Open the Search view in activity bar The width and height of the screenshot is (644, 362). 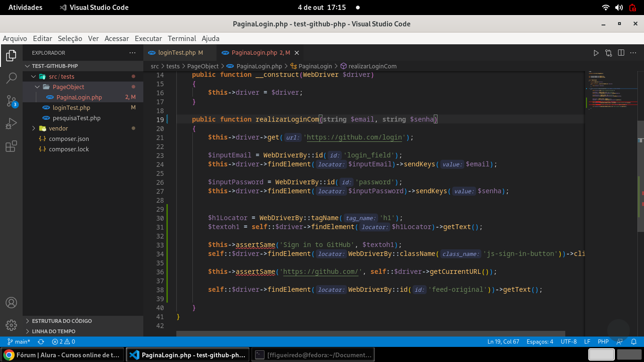point(11,78)
